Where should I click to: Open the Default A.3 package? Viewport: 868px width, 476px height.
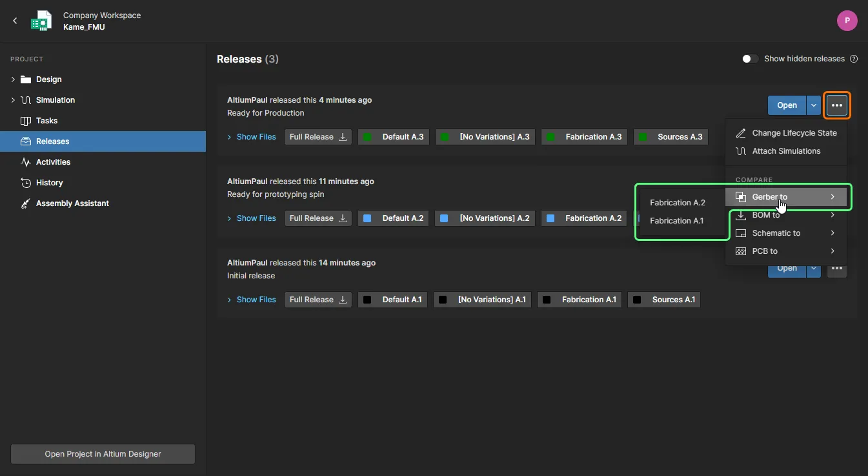[x=394, y=137]
